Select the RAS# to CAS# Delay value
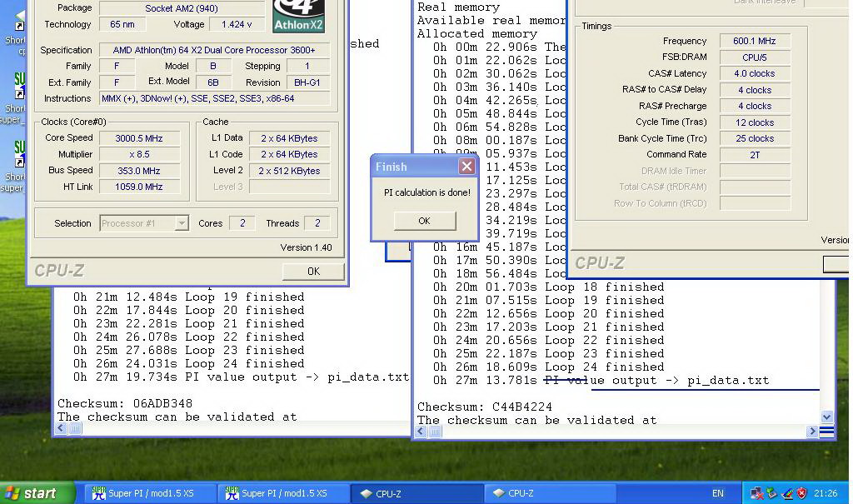853x504 pixels. point(755,90)
